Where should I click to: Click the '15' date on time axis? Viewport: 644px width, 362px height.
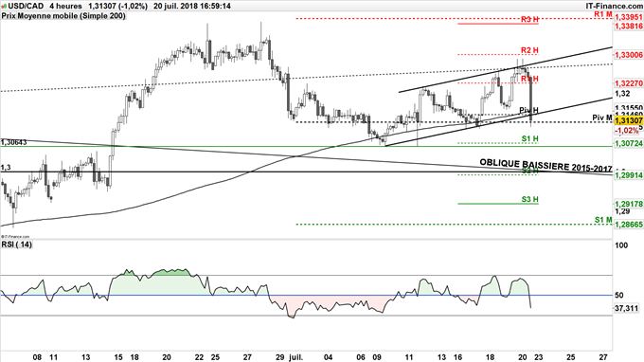(x=117, y=357)
